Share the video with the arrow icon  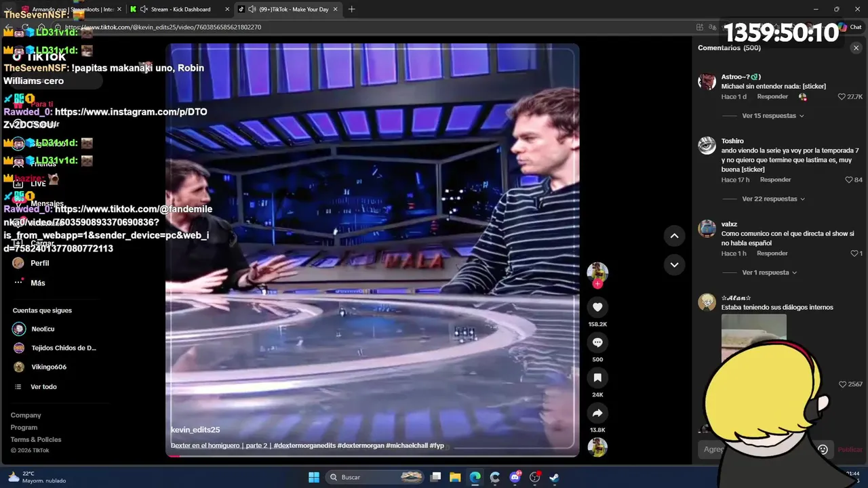point(597,413)
